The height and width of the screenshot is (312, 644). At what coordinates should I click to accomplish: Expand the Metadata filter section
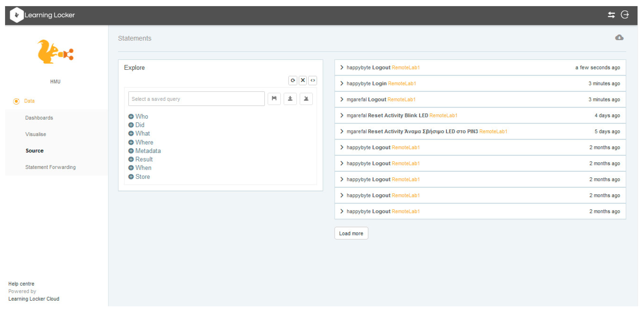click(x=131, y=151)
